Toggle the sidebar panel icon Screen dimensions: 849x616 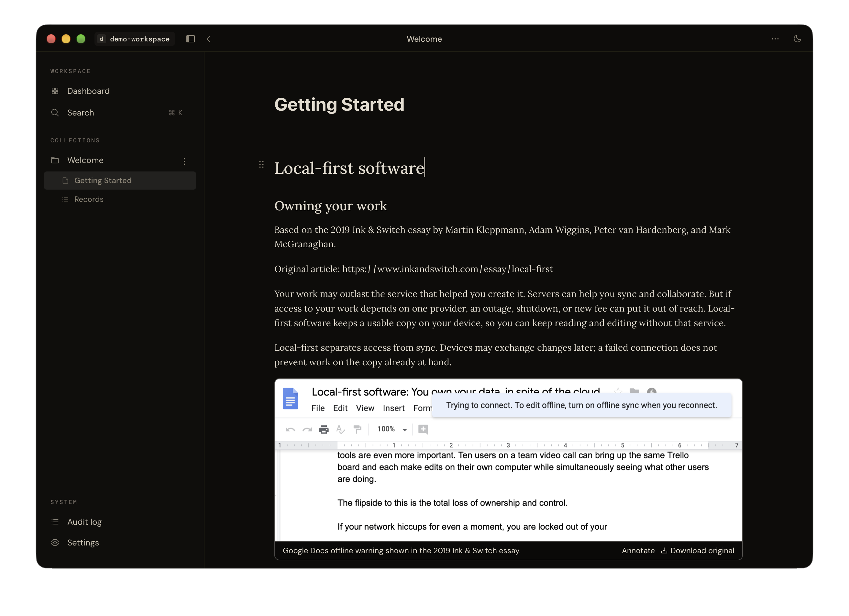(x=191, y=39)
